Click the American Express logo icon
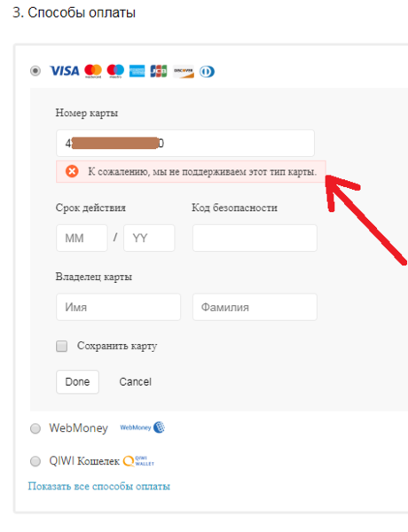Screen dimensions: 408x532 coord(137,71)
